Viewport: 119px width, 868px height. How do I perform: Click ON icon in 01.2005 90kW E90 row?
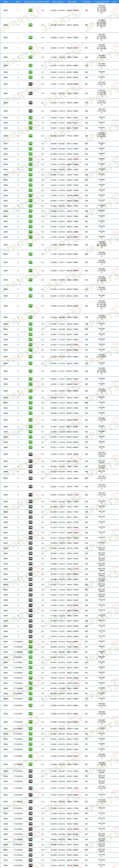31,461
